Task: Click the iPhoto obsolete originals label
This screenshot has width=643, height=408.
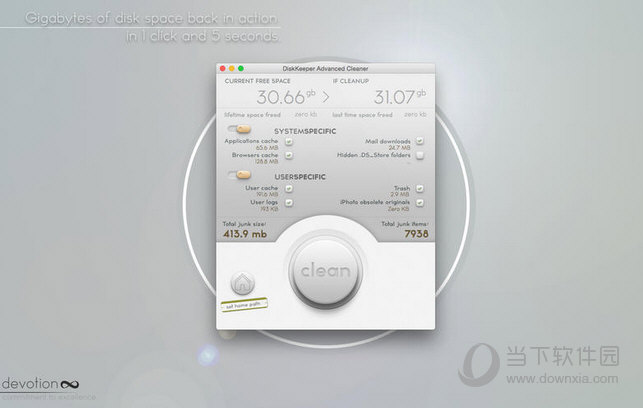Action: point(375,202)
